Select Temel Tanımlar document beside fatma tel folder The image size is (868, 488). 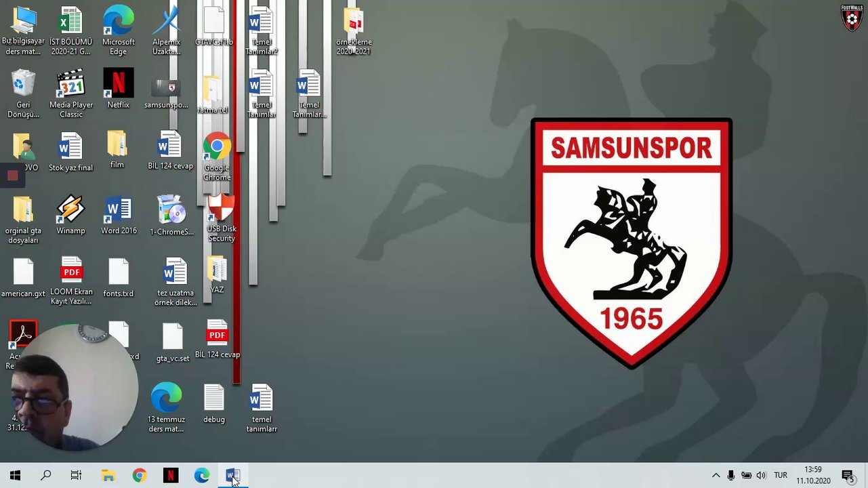(262, 95)
